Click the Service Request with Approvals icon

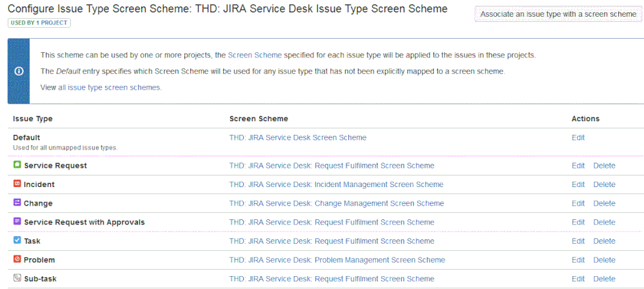(x=17, y=222)
